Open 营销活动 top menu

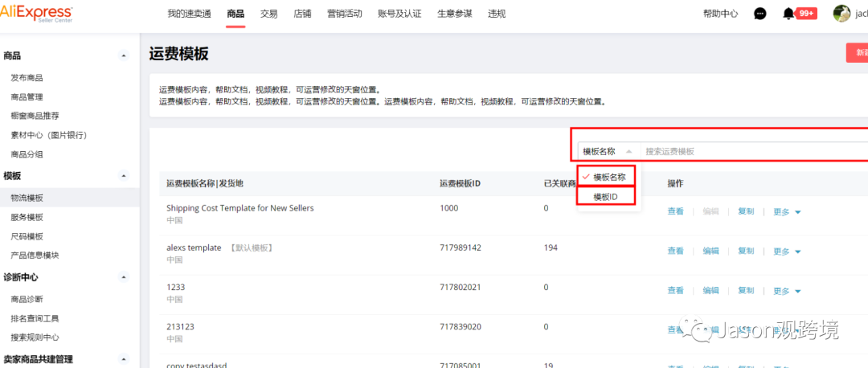pyautogui.click(x=344, y=14)
